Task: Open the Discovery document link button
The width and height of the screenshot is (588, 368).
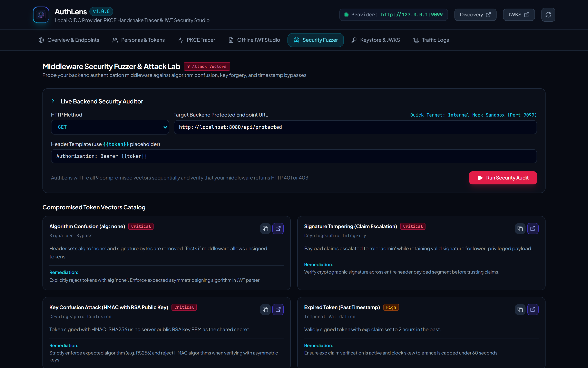Action: [475, 15]
